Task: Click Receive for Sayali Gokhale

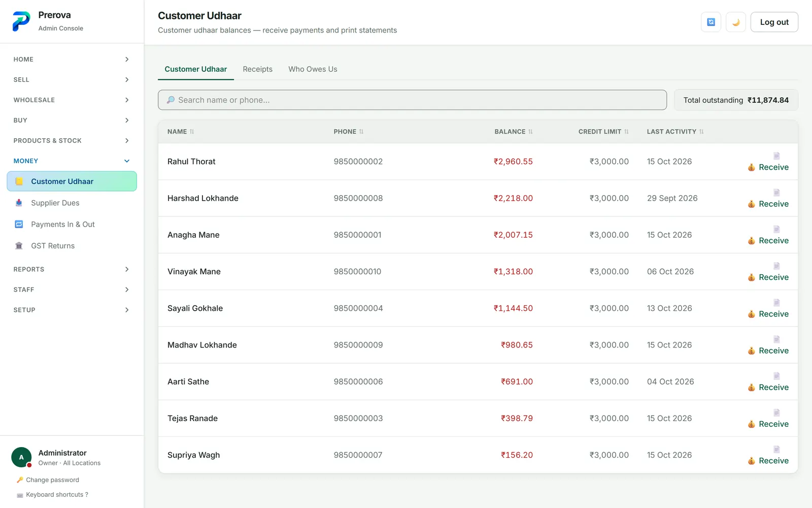Action: coord(768,314)
